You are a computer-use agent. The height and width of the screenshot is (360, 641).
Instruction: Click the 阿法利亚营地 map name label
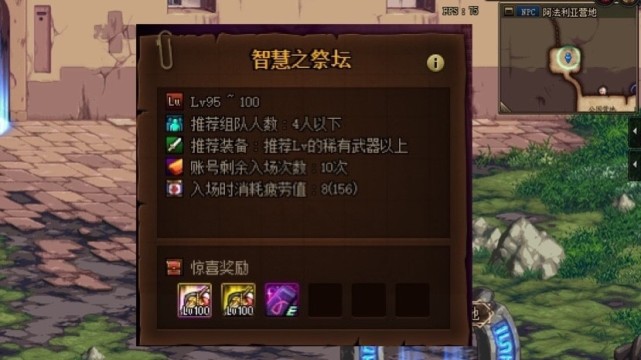tap(569, 13)
